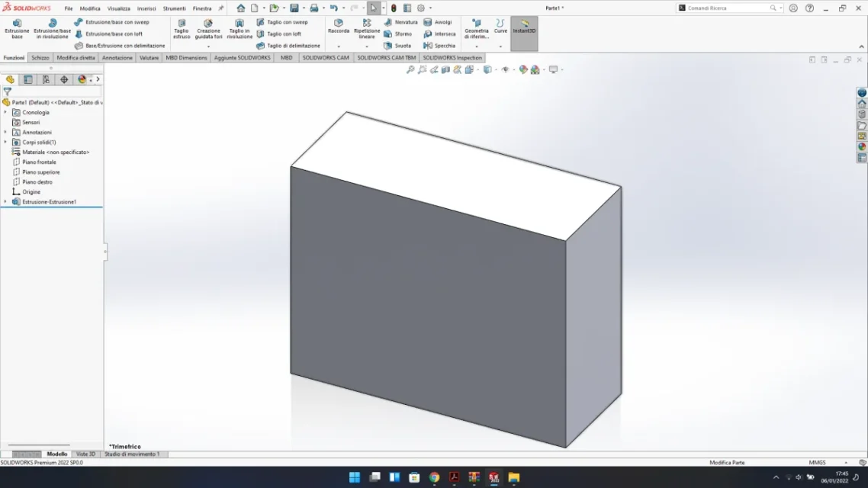Open the PropertyManager panel tab

(28, 79)
